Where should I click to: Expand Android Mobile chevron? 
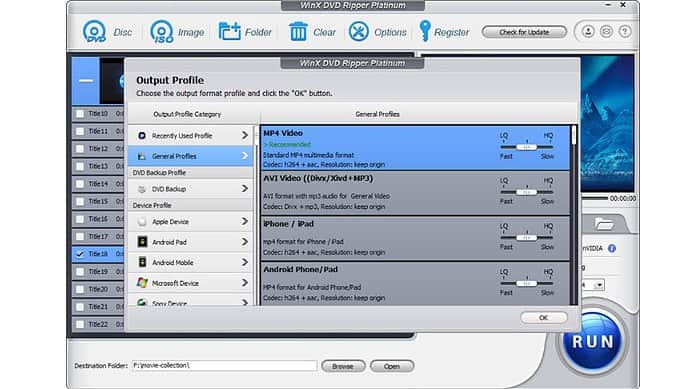pos(245,262)
